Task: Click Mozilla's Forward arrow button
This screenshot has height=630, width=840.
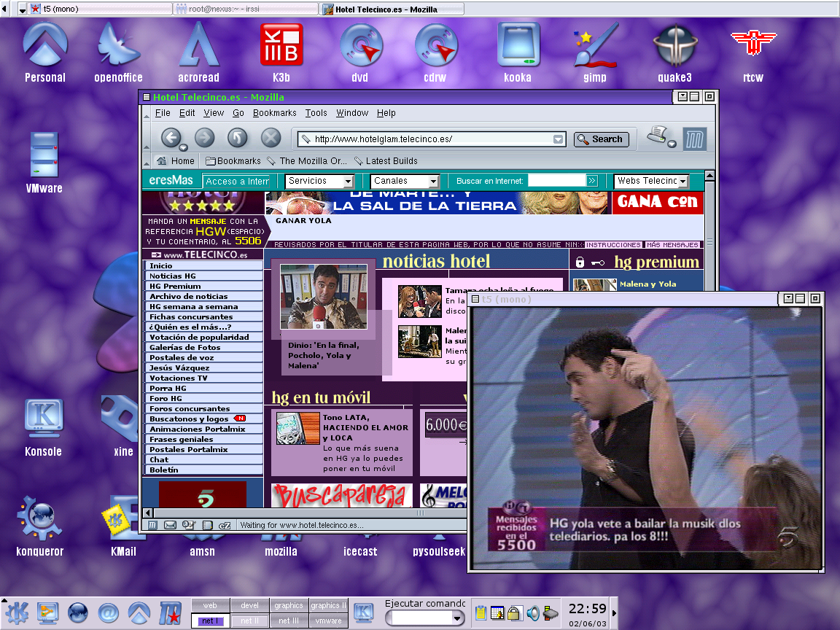Action: coord(204,139)
